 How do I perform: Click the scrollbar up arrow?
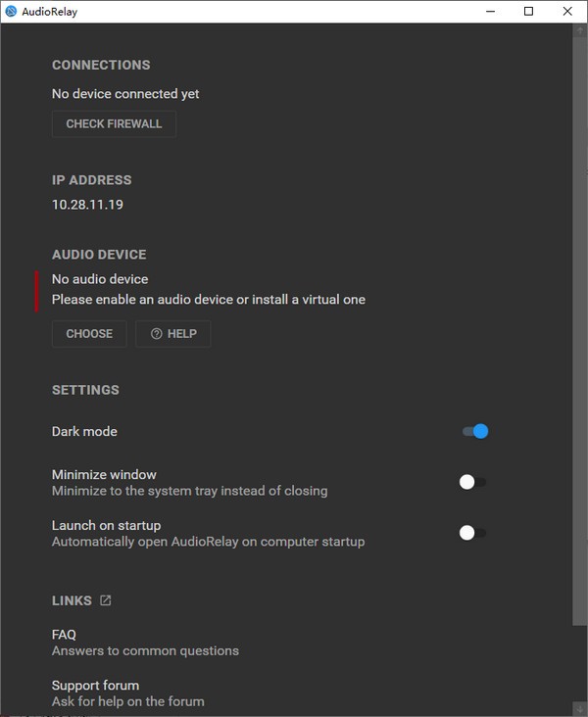tap(580, 30)
